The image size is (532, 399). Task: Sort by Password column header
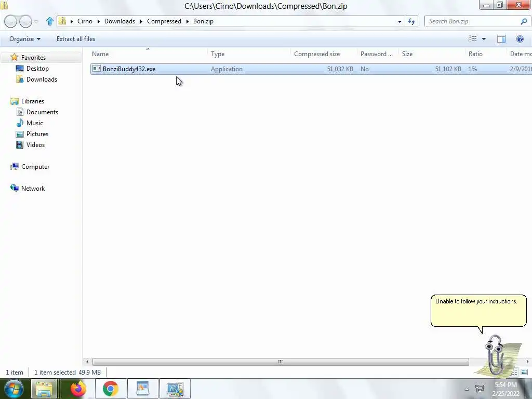[x=378, y=54]
